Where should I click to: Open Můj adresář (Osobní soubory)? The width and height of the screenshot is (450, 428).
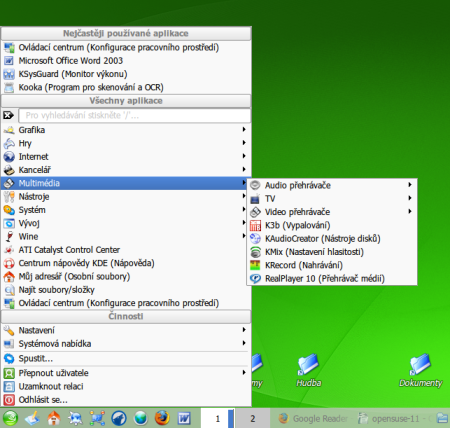coord(126,277)
